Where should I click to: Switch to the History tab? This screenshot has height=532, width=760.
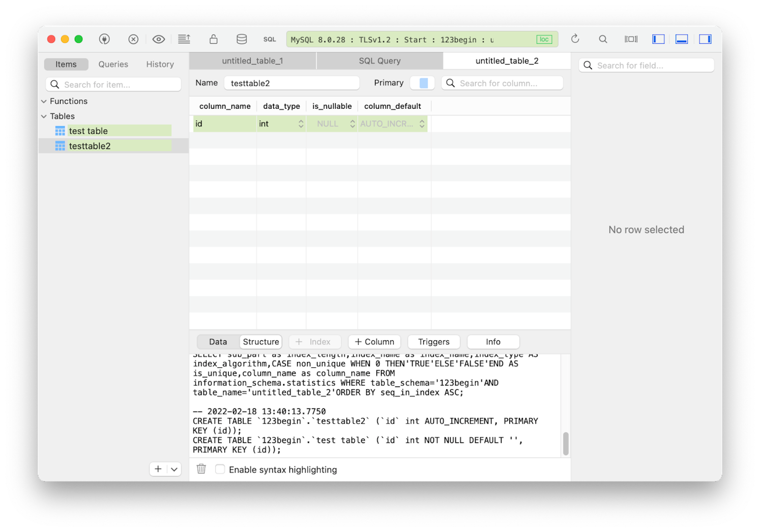(x=160, y=65)
